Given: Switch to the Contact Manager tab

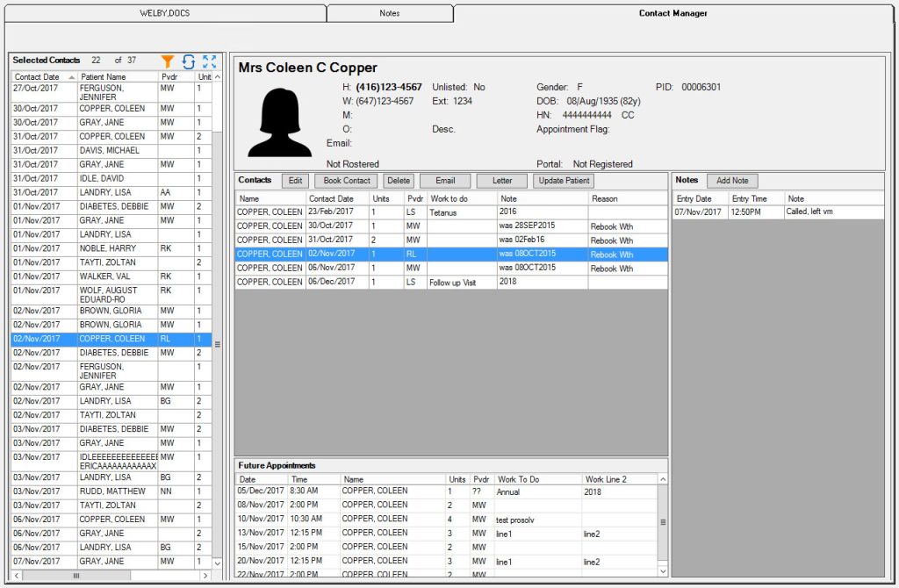Looking at the screenshot, I should coord(673,13).
